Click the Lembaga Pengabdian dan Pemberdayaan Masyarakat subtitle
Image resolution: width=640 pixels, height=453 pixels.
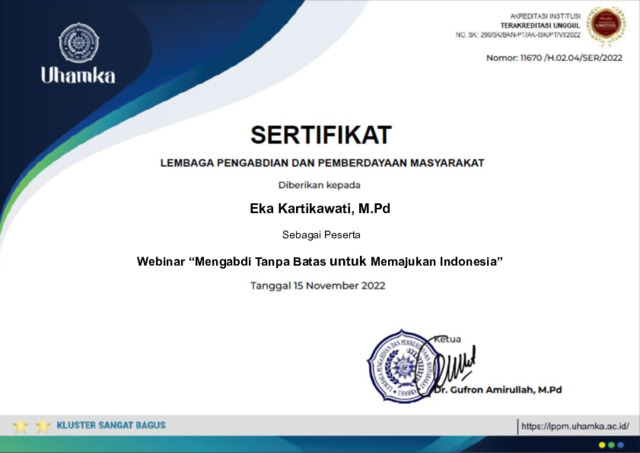[320, 162]
